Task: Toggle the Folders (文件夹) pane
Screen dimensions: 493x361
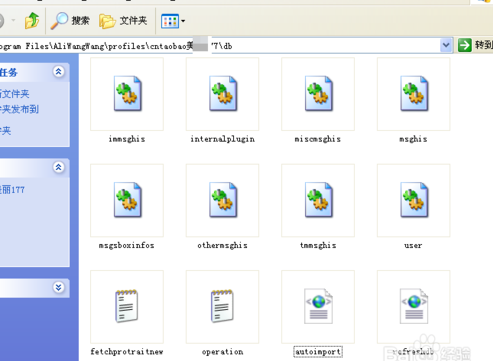Action: pyautogui.click(x=123, y=21)
